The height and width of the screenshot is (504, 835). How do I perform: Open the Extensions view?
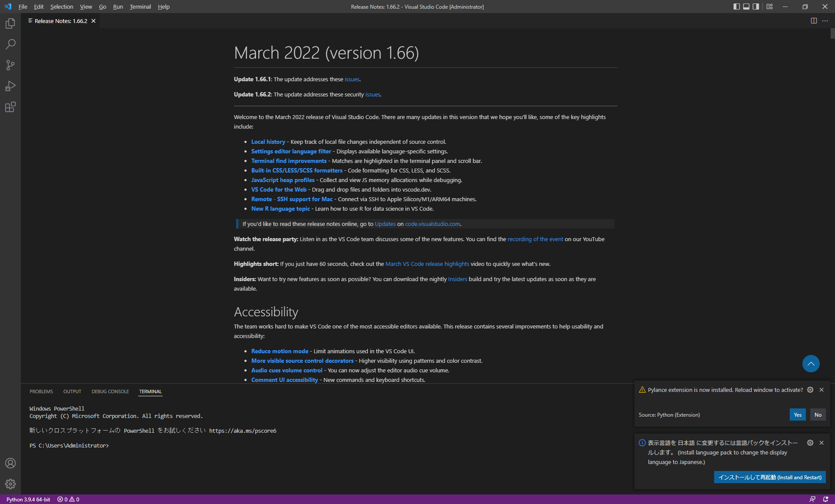click(x=10, y=107)
